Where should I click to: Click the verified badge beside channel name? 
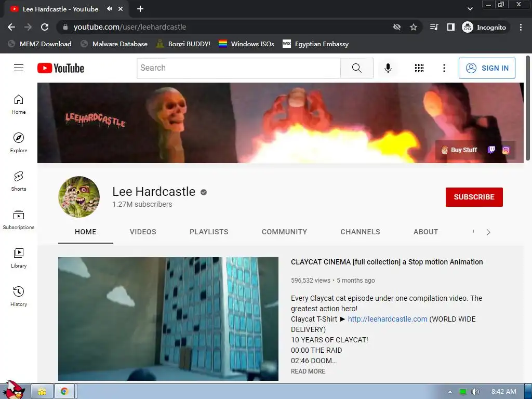click(204, 192)
